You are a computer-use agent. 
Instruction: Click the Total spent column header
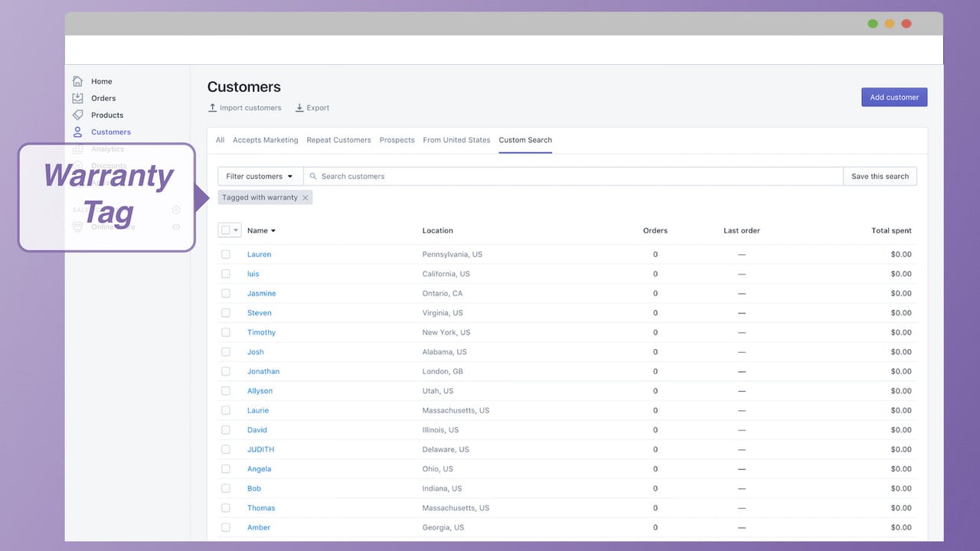coord(891,230)
